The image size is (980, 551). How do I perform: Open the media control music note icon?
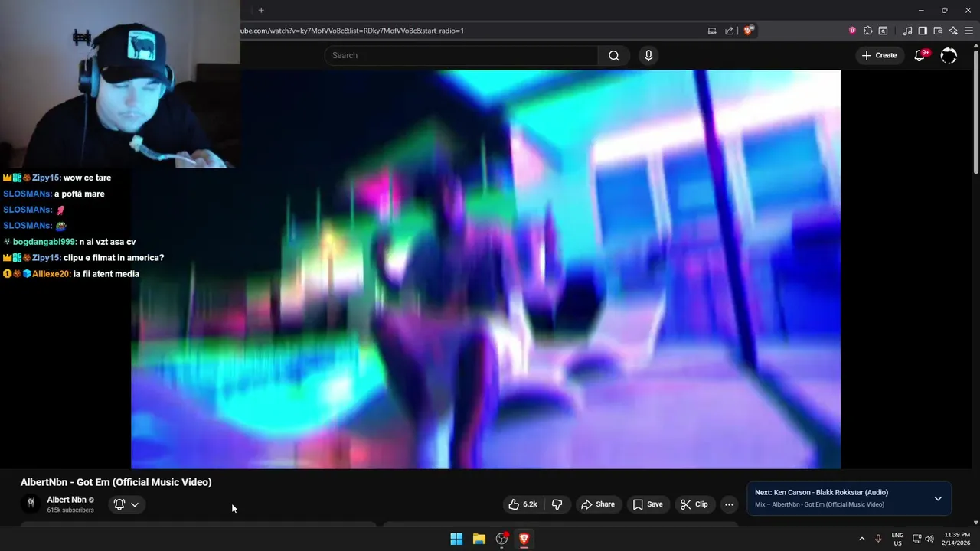pos(907,31)
